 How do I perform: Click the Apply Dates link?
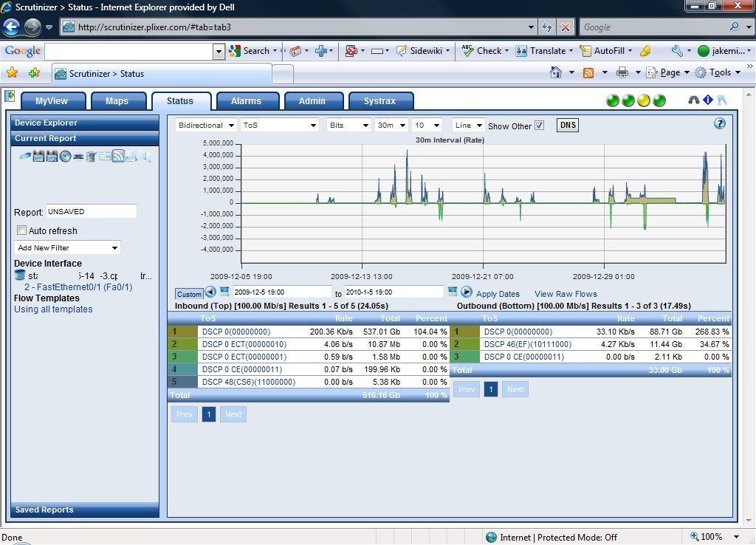pyautogui.click(x=498, y=294)
